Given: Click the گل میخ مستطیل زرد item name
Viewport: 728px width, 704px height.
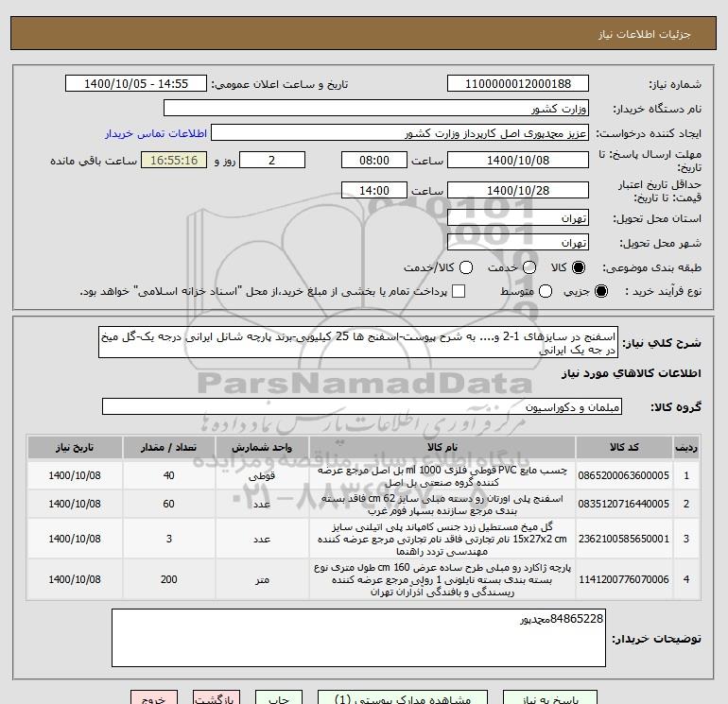Looking at the screenshot, I should coord(442,540).
